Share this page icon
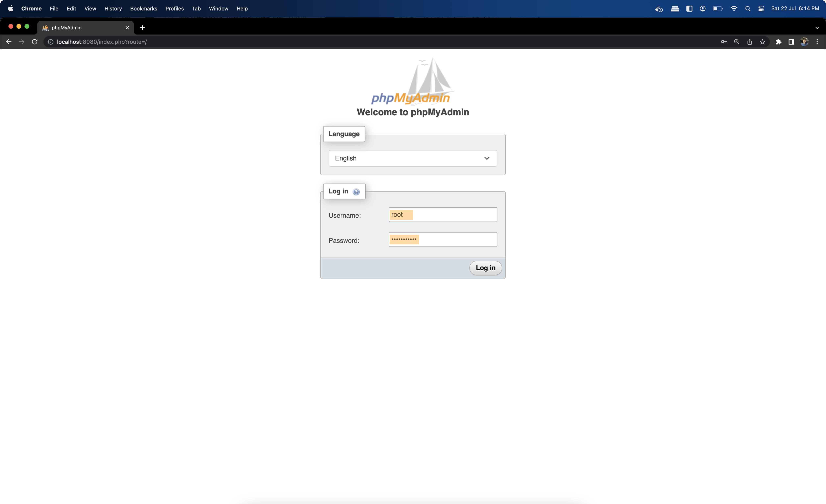826x504 pixels. (750, 42)
